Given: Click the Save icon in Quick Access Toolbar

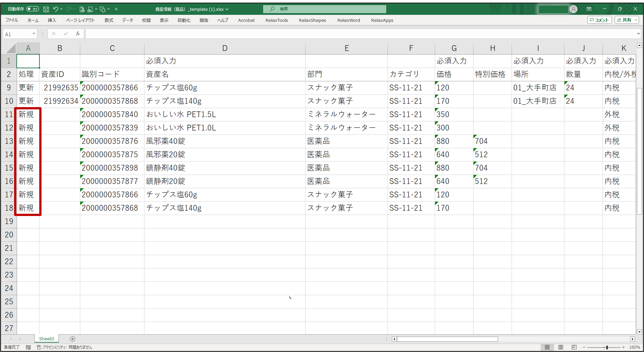Looking at the screenshot, I should (x=46, y=9).
